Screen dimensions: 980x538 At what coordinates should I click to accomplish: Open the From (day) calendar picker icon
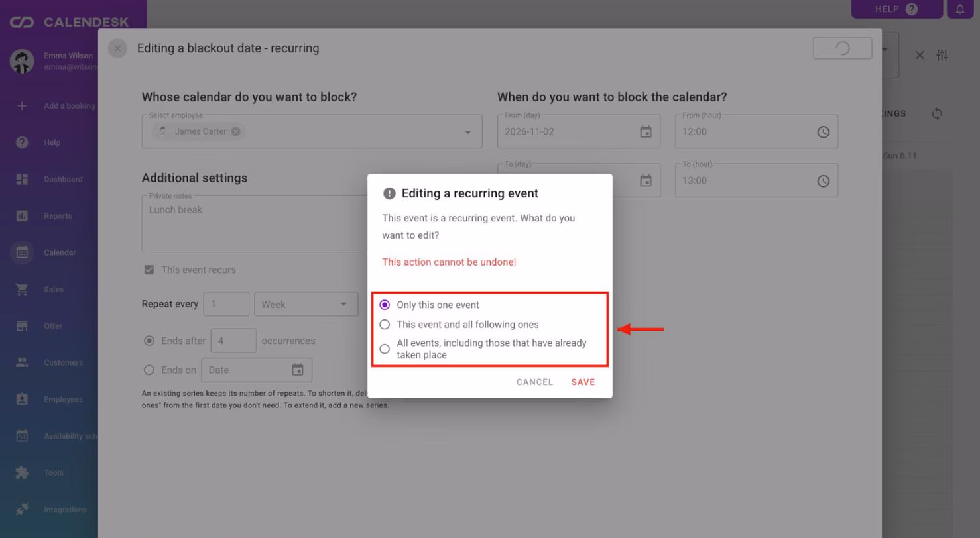[x=646, y=132]
